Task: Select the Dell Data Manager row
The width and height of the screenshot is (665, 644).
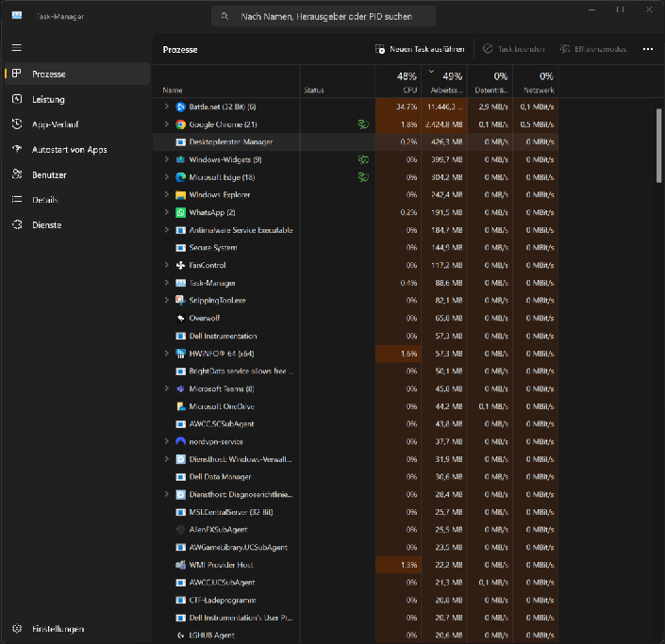Action: 356,477
